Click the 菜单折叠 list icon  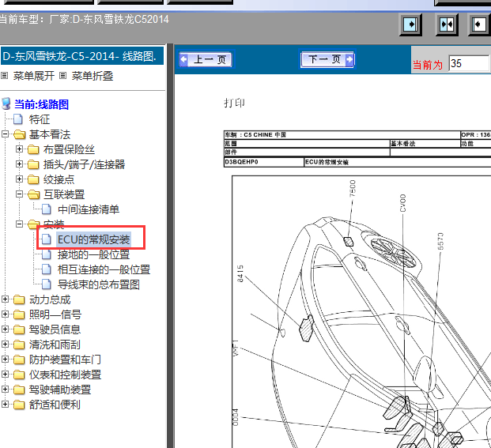[x=63, y=76]
